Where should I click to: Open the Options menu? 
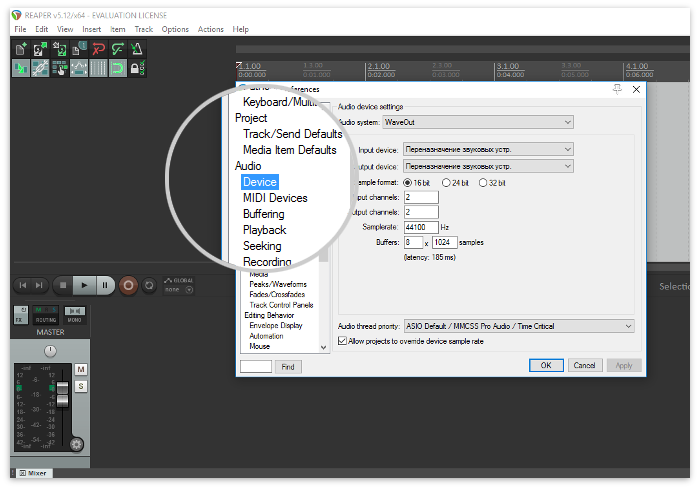click(175, 29)
